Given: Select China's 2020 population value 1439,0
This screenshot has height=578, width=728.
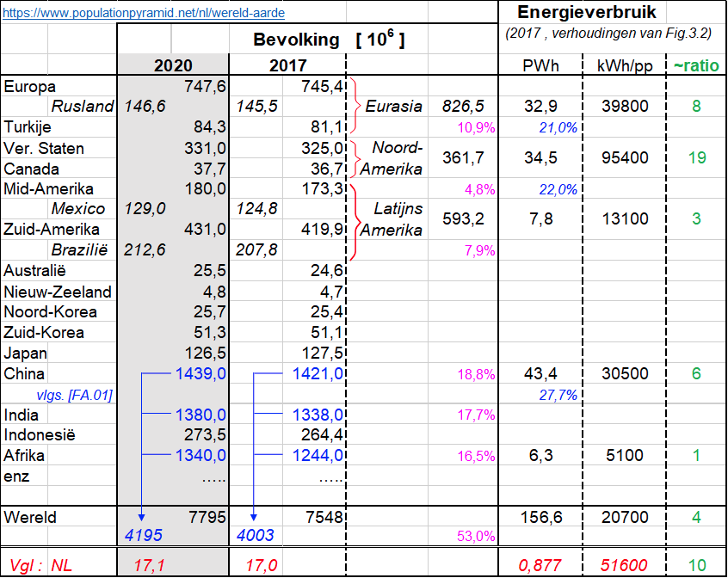Looking at the screenshot, I should point(200,374).
